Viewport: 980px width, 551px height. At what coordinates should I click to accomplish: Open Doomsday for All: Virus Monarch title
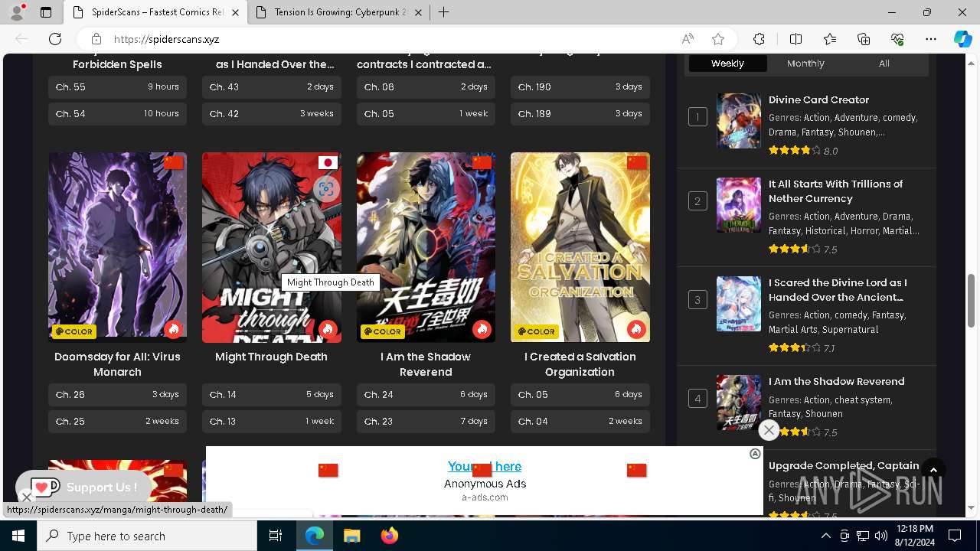pyautogui.click(x=117, y=364)
